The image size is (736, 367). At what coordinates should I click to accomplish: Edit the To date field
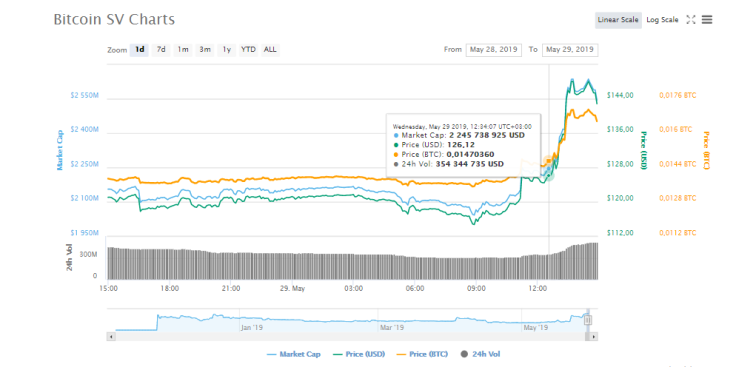[x=570, y=50]
